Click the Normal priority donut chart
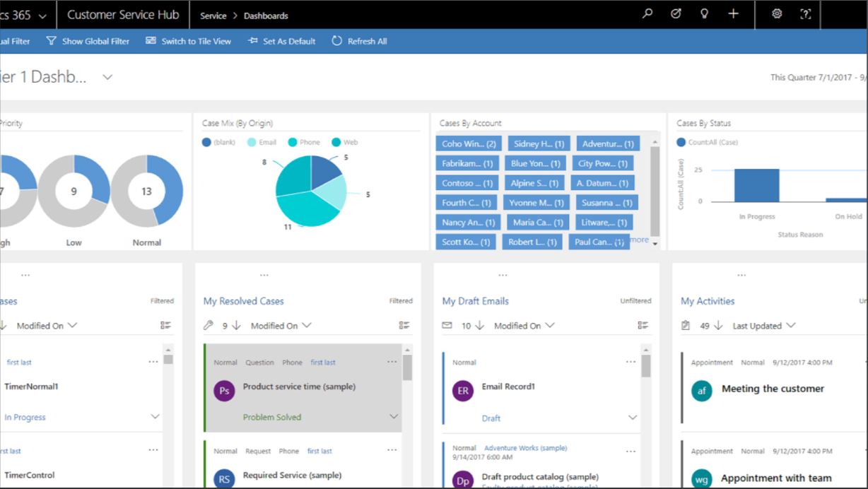This screenshot has width=868, height=489. [x=147, y=191]
